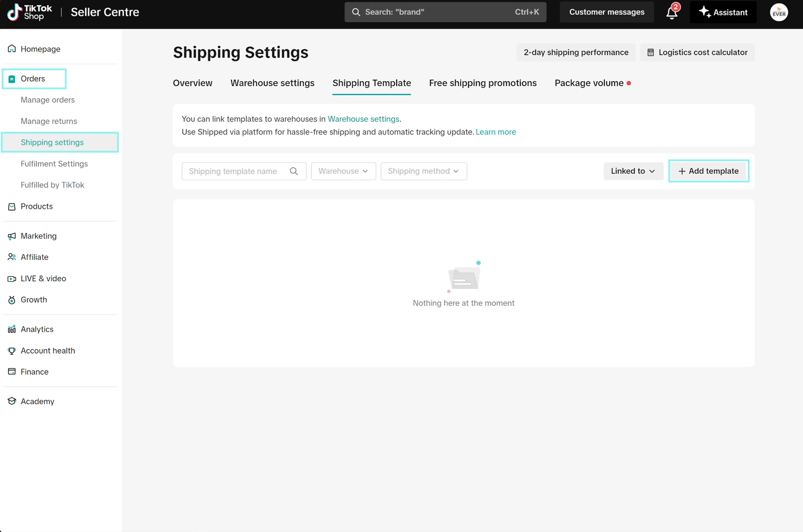Open the Linked to dropdown

[633, 171]
